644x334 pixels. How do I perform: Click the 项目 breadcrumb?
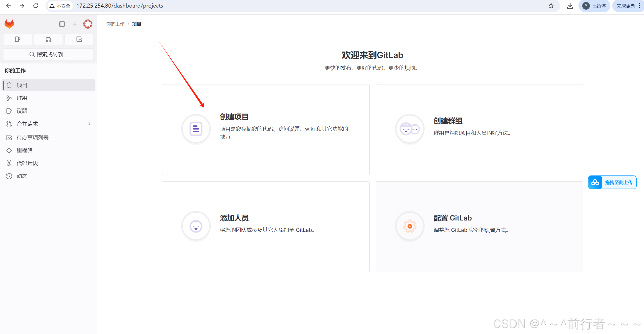tap(137, 24)
